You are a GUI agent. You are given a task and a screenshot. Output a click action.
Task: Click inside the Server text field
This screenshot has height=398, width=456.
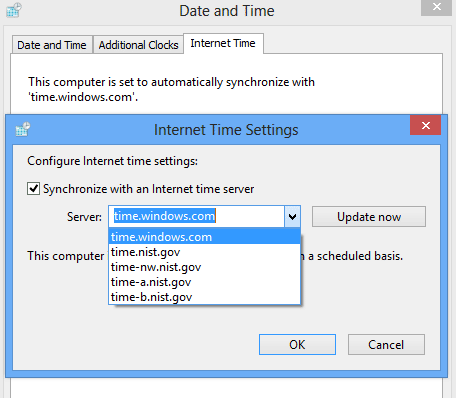(197, 216)
